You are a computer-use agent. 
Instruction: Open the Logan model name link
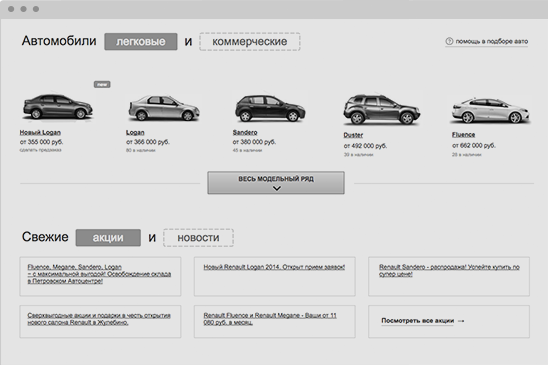pyautogui.click(x=135, y=133)
